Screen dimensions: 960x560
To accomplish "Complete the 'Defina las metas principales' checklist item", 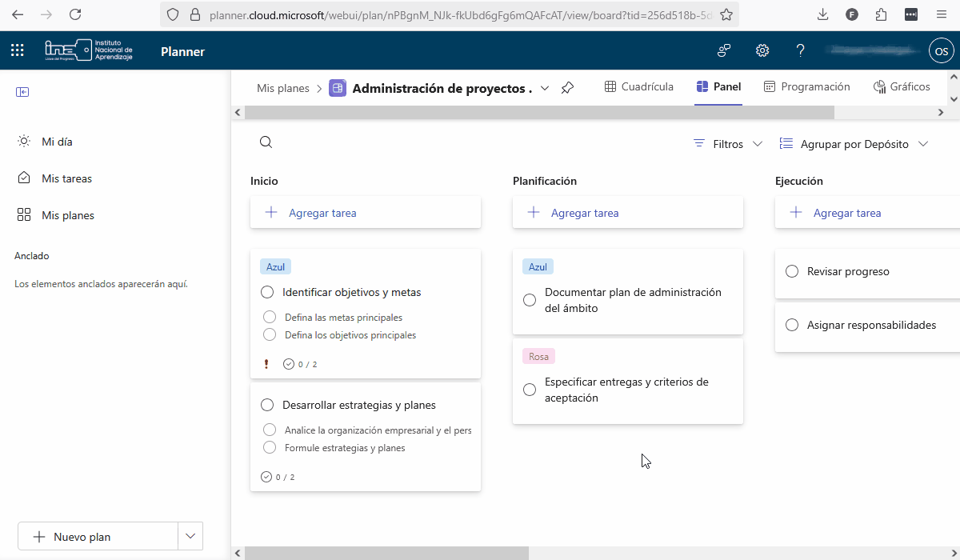I will coord(270,318).
